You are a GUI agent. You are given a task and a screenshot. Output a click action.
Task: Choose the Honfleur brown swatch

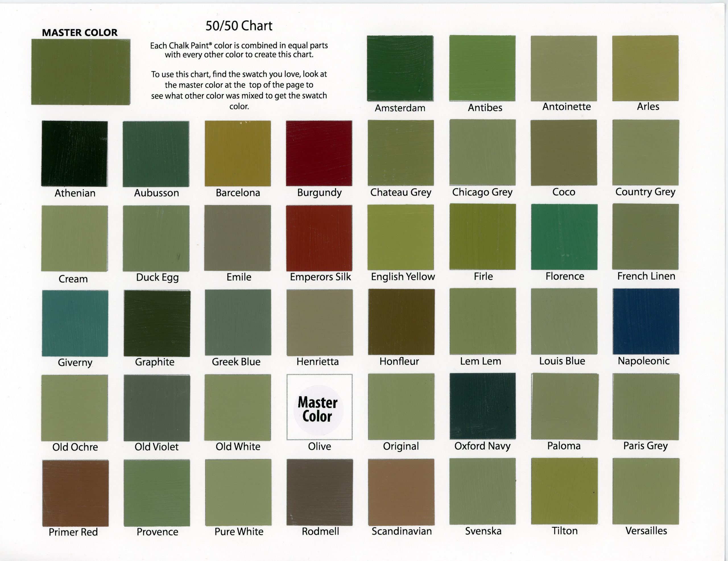pos(401,322)
